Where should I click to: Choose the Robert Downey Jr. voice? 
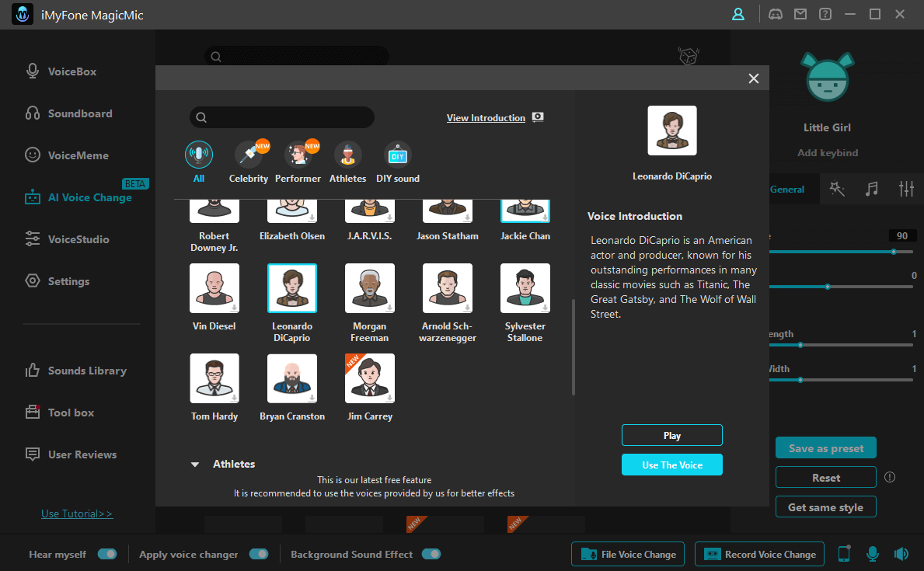pos(214,211)
